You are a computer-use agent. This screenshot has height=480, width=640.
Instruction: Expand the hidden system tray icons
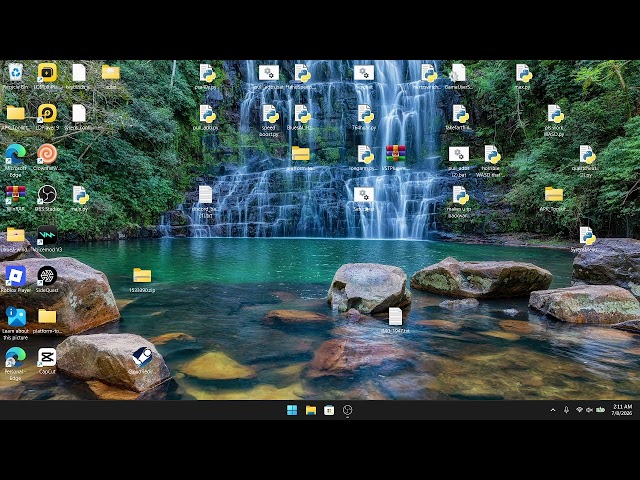553,410
